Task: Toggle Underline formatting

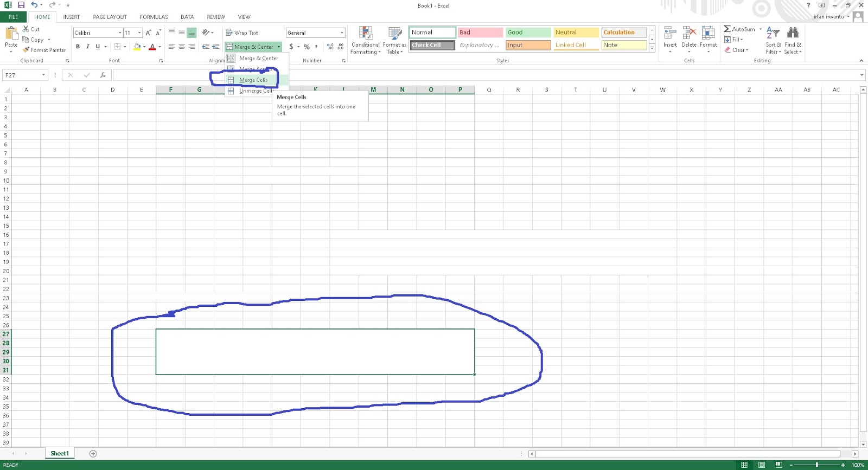Action: point(98,47)
